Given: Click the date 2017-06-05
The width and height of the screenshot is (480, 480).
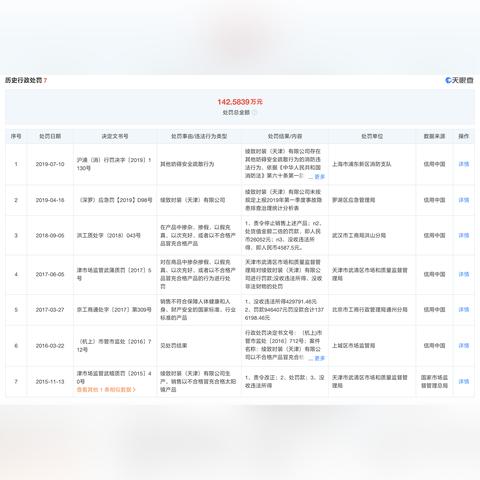Looking at the screenshot, I should (x=50, y=274).
